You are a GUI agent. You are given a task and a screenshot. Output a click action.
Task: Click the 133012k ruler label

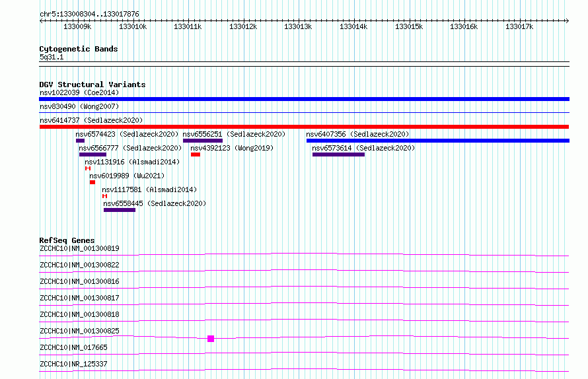243,26
